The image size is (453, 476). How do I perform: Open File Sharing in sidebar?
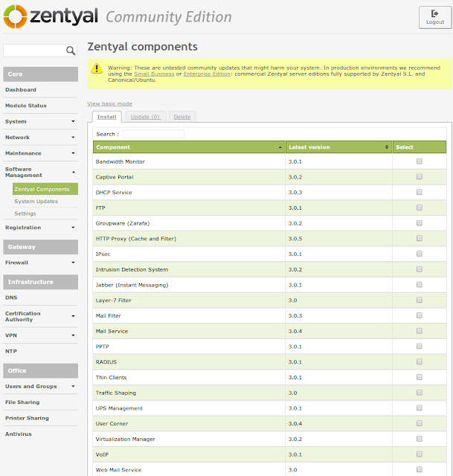(x=22, y=402)
